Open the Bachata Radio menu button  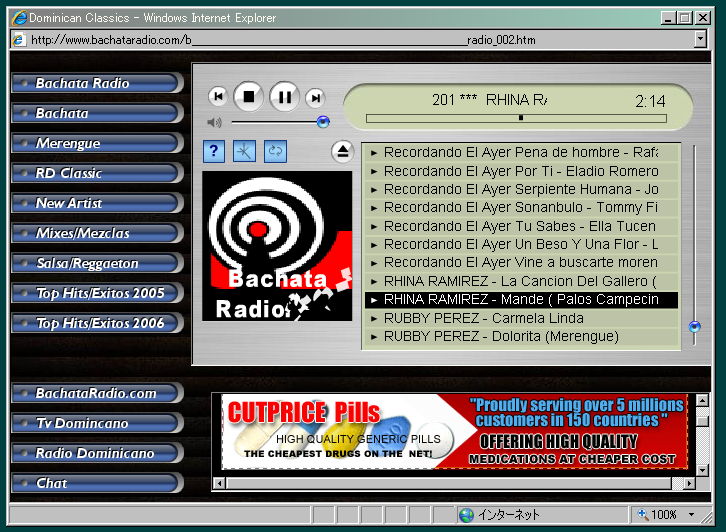(x=96, y=83)
